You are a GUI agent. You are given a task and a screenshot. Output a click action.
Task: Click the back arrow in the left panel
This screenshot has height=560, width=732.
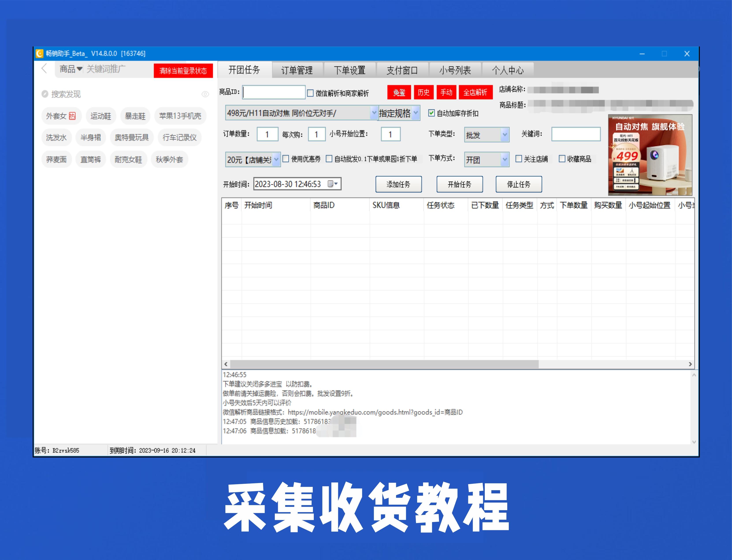click(x=44, y=69)
